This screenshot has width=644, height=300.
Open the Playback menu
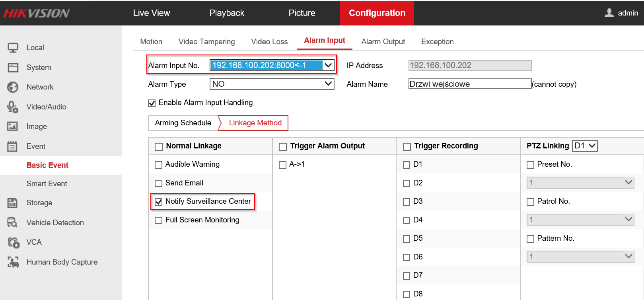coord(227,13)
